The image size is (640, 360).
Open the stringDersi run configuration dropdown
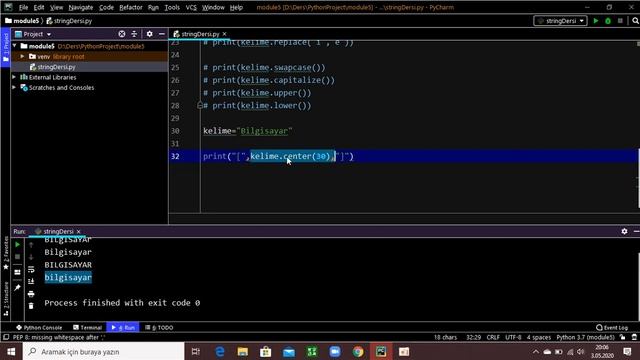(x=560, y=21)
